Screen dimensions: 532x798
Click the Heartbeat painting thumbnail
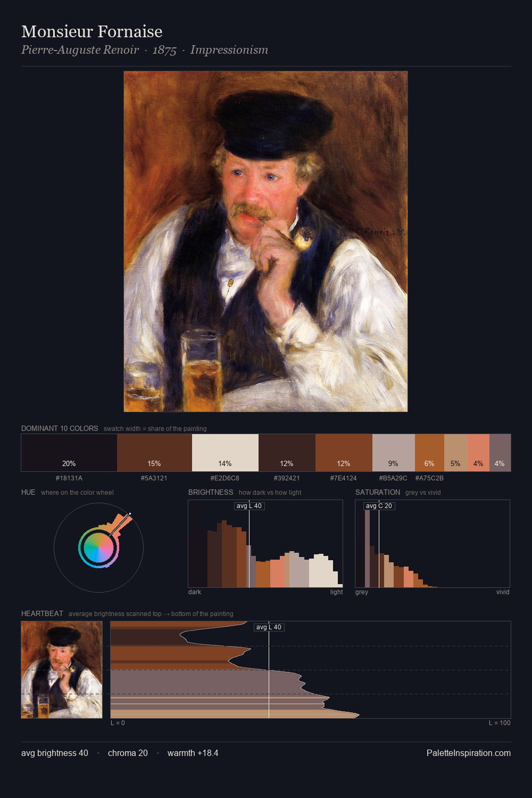62,670
